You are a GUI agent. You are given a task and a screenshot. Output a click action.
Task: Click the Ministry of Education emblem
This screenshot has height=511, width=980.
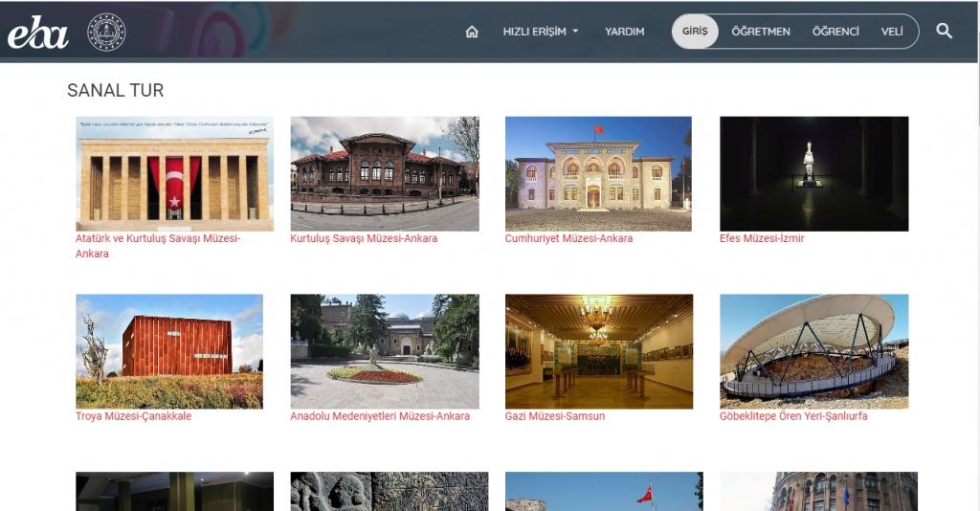click(106, 33)
